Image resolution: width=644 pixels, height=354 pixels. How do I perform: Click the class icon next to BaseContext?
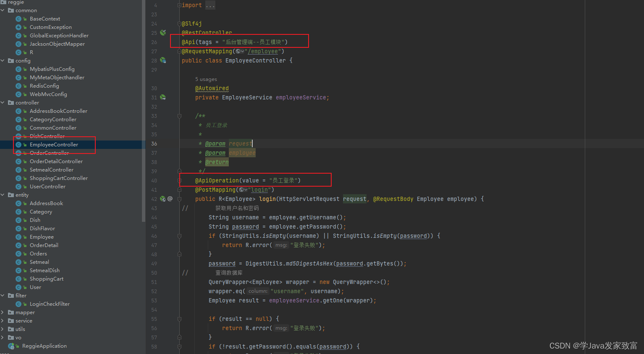[18, 19]
